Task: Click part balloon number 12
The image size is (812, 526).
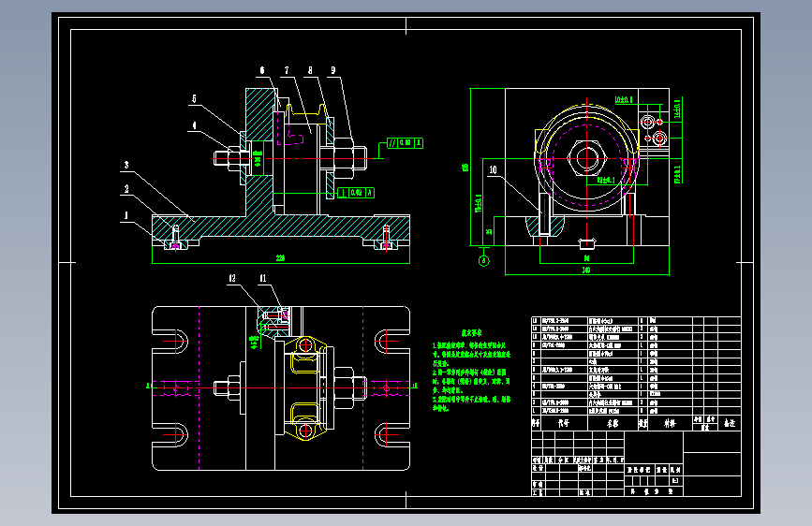Action: 232,278
